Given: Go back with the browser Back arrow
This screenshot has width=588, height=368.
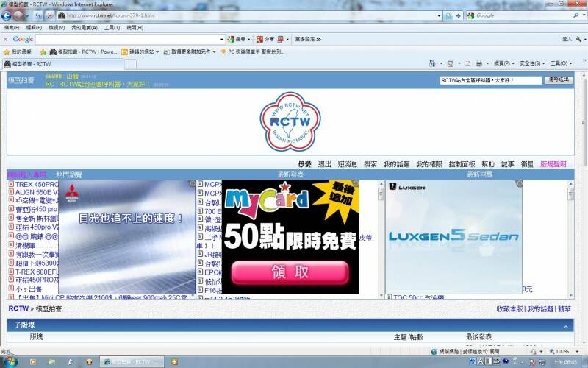Looking at the screenshot, I should (x=7, y=15).
